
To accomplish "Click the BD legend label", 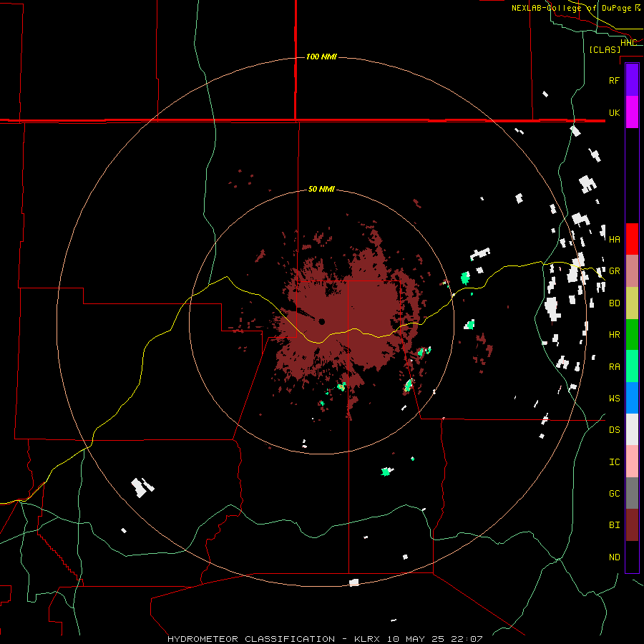I will click(614, 303).
